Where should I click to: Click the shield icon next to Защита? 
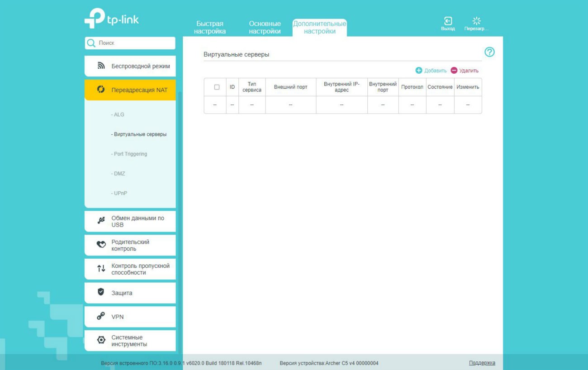click(x=101, y=292)
